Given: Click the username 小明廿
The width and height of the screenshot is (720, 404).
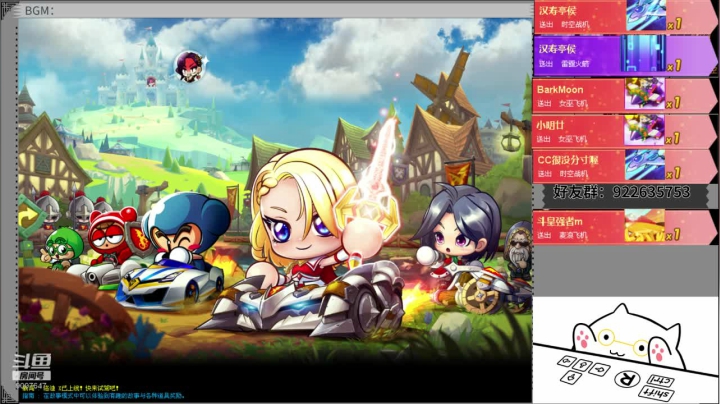Looking at the screenshot, I should point(550,125).
